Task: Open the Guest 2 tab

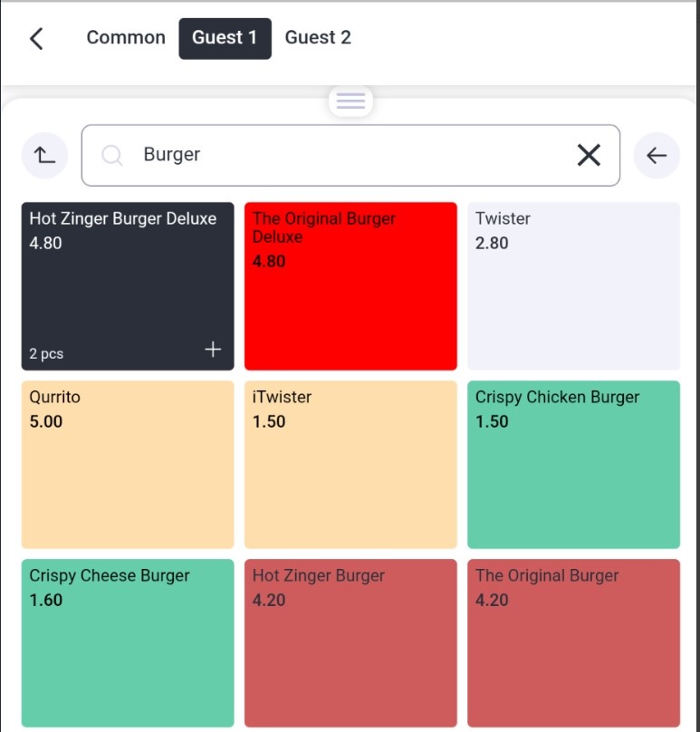Action: (x=318, y=38)
